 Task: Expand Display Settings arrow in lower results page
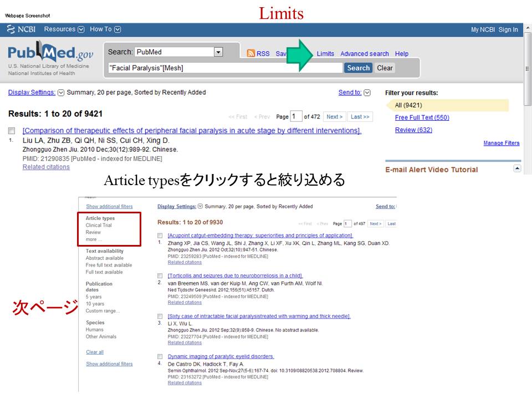(x=200, y=206)
